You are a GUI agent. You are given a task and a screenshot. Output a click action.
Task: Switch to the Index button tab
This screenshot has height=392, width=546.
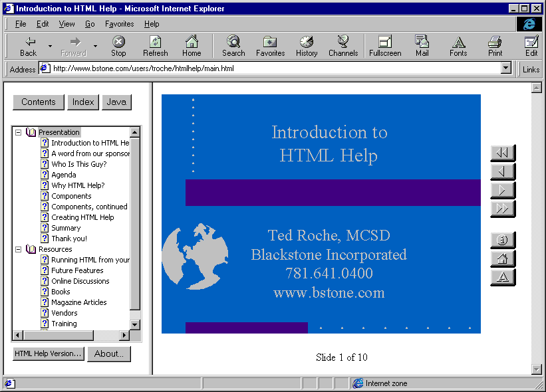83,102
